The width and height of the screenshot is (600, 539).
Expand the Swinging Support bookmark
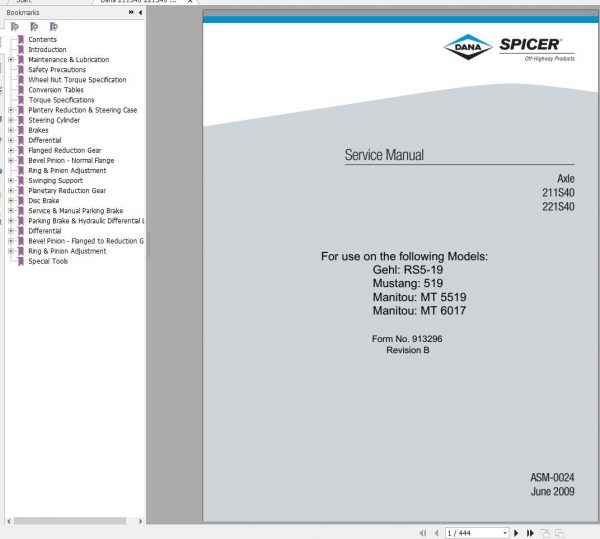(11, 181)
